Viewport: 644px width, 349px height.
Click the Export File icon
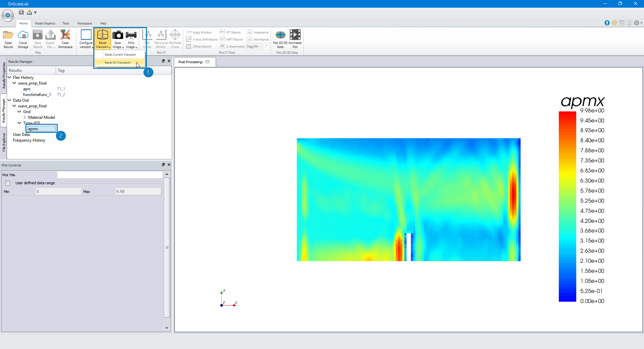point(50,35)
